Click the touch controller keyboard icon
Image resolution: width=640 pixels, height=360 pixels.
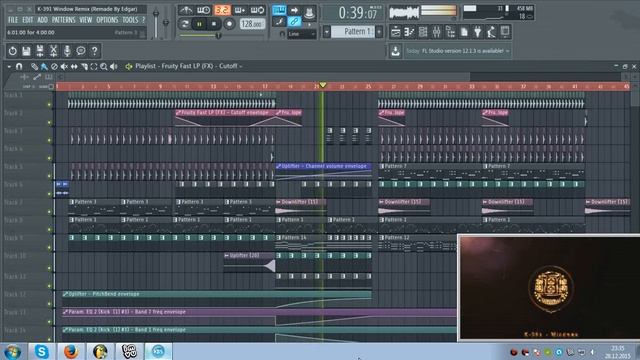click(x=505, y=32)
